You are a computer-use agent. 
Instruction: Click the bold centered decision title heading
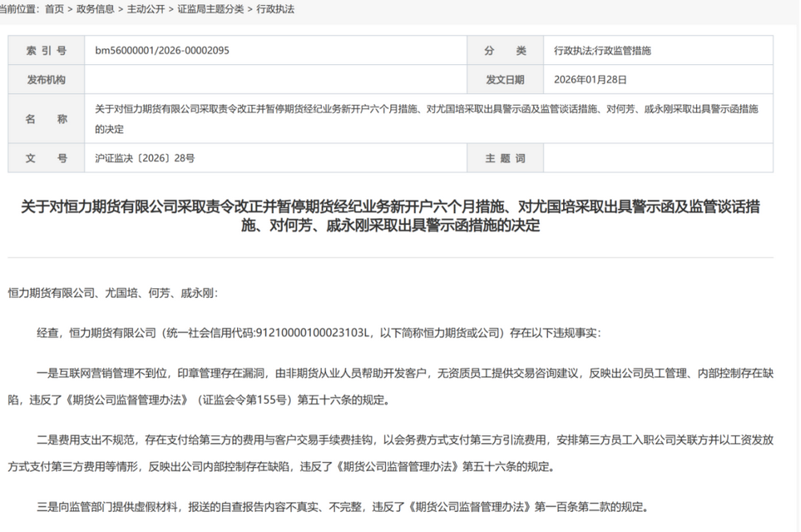[390, 216]
